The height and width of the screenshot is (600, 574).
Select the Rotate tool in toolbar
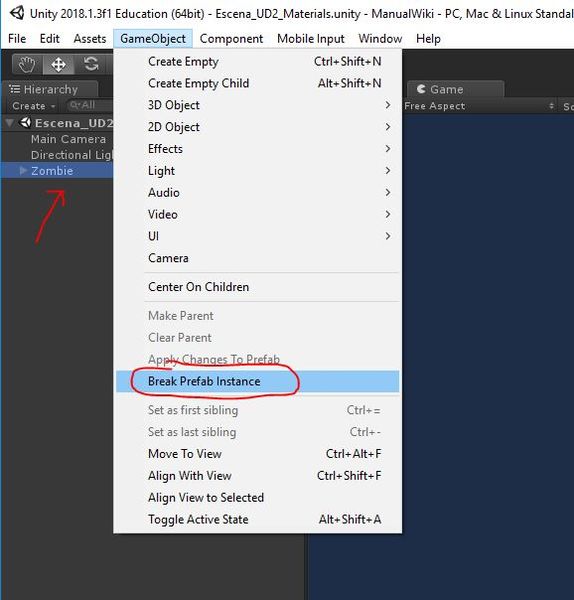[x=91, y=64]
